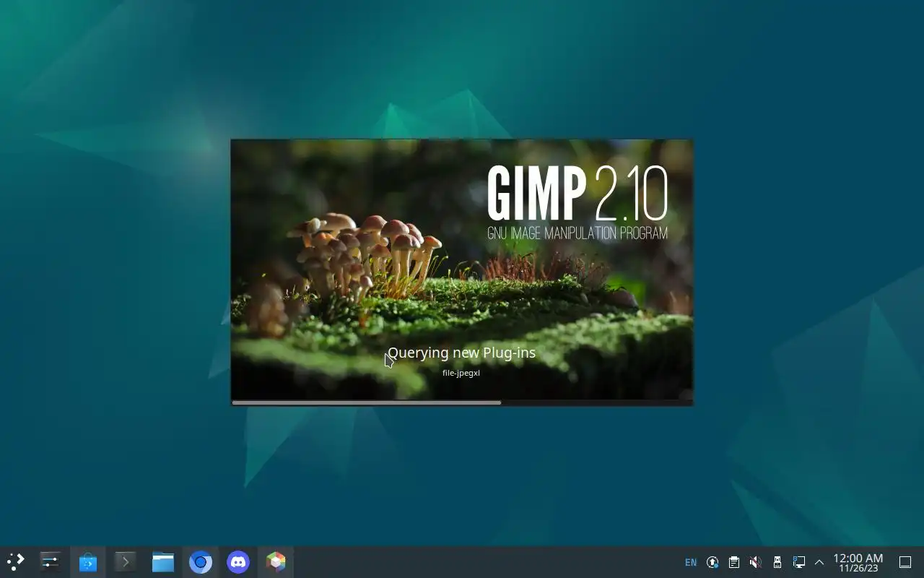924x578 pixels.
Task: Click the 'Querying new Plug-ins' status text
Action: [462, 353]
